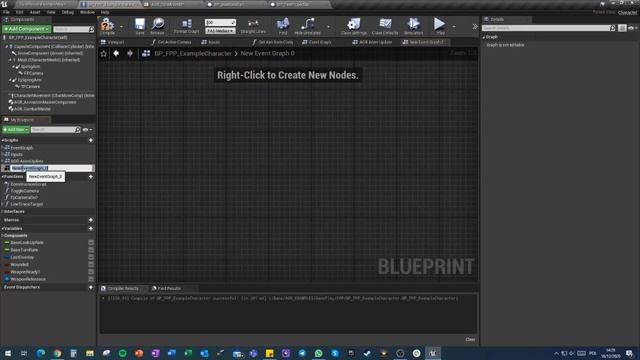Viewport: 640px width, 360px height.
Task: Add a new graph with plus icon
Action: coord(91,140)
